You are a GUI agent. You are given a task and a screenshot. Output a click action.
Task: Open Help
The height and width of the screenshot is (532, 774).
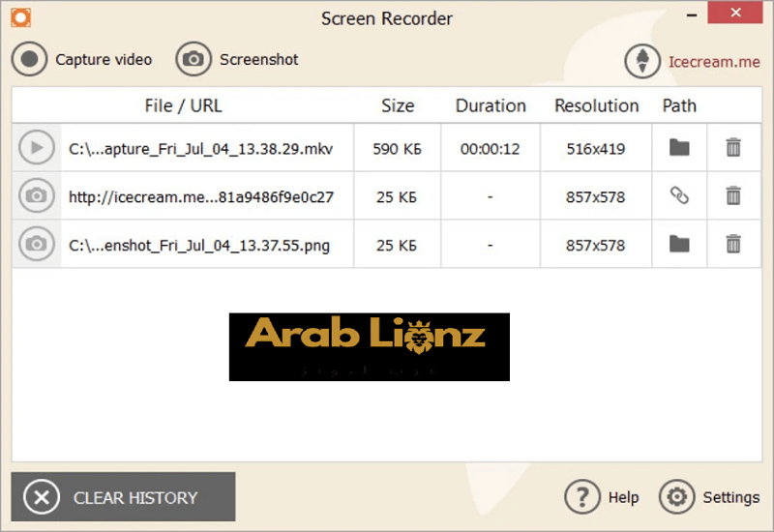[x=602, y=497]
